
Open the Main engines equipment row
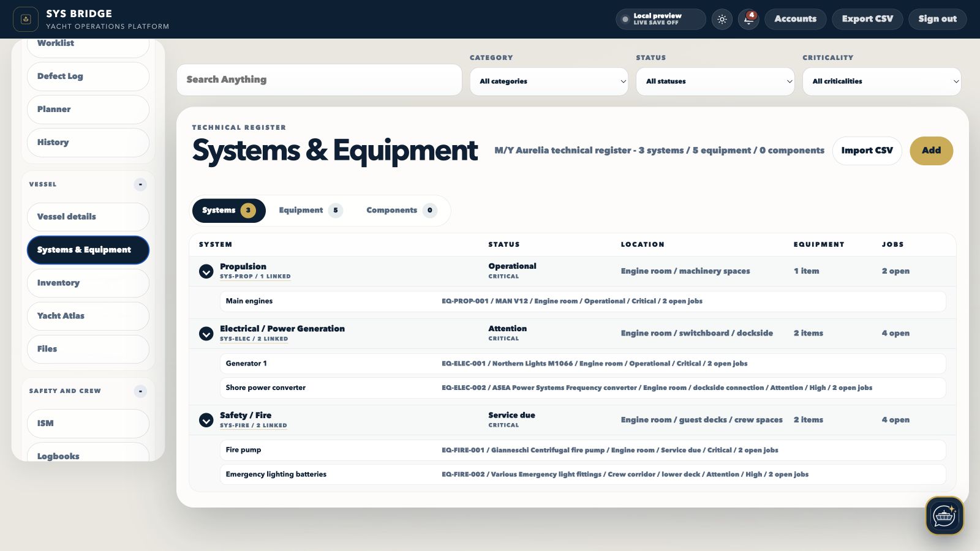click(x=582, y=301)
